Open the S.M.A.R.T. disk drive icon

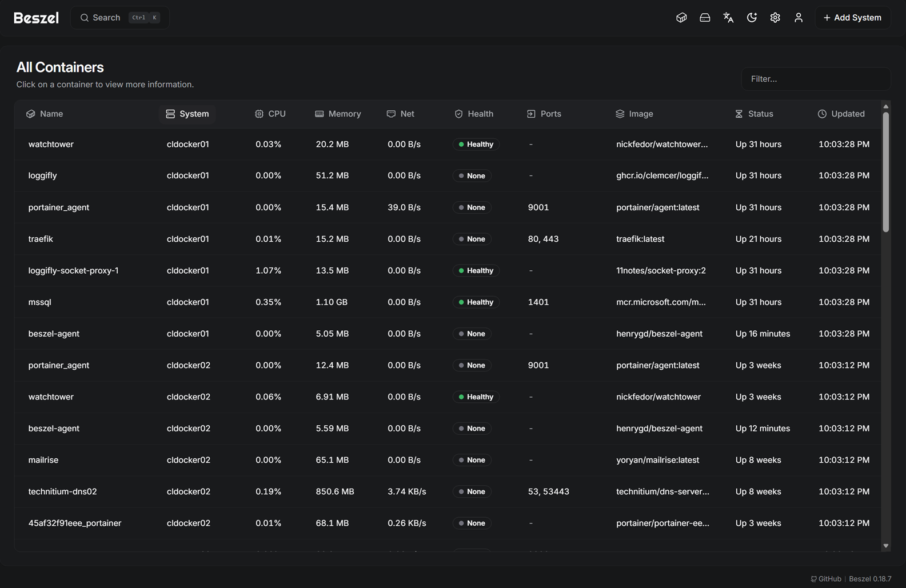(705, 18)
